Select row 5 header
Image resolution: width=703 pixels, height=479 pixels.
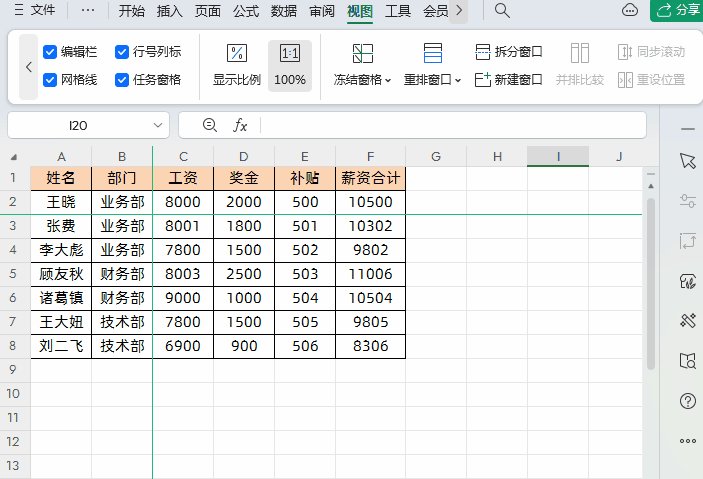click(13, 274)
